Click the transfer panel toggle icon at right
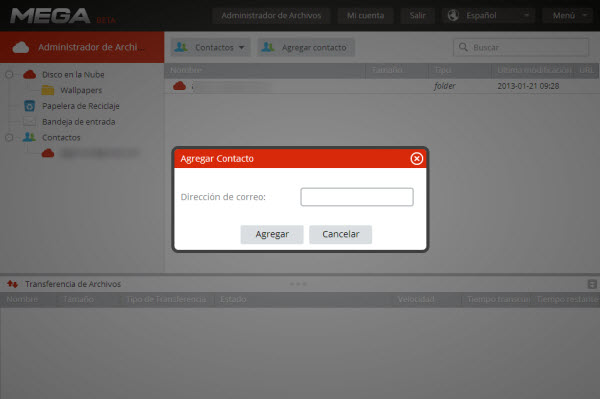600x399 pixels. 592,284
